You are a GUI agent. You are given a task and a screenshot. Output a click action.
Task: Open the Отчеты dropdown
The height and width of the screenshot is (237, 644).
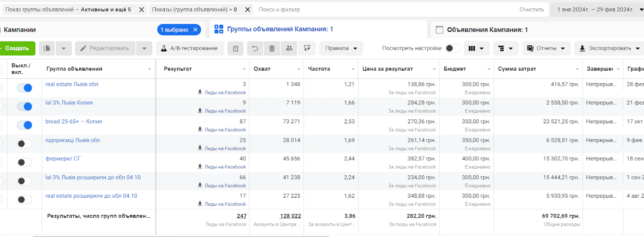coord(546,48)
